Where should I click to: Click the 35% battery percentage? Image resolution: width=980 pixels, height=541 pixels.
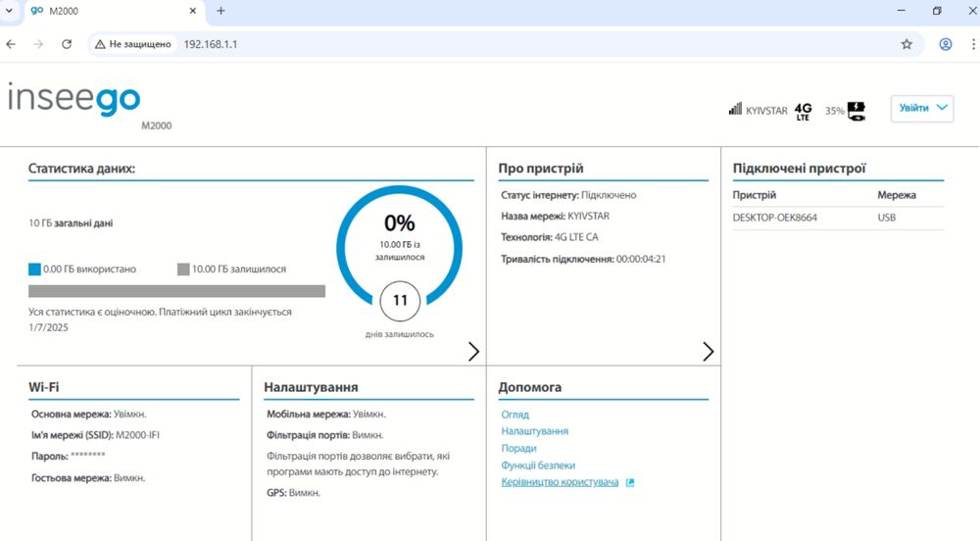coord(834,111)
